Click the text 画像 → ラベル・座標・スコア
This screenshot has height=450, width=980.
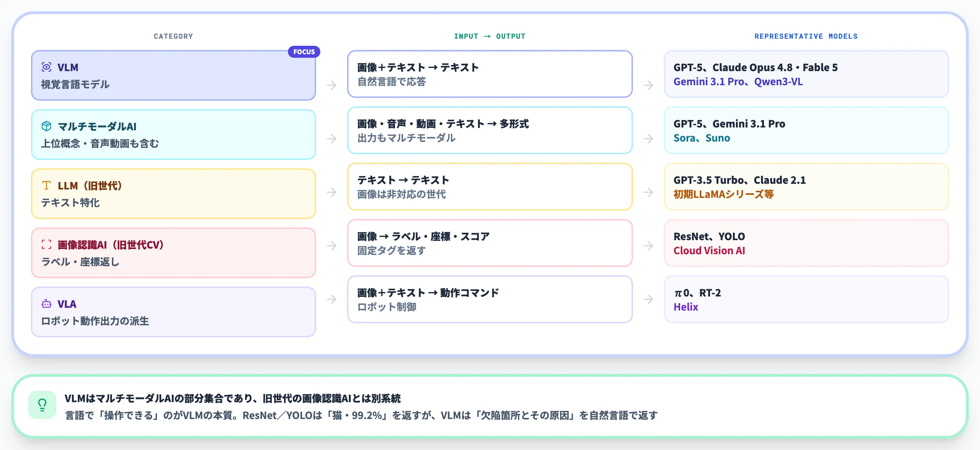click(423, 236)
